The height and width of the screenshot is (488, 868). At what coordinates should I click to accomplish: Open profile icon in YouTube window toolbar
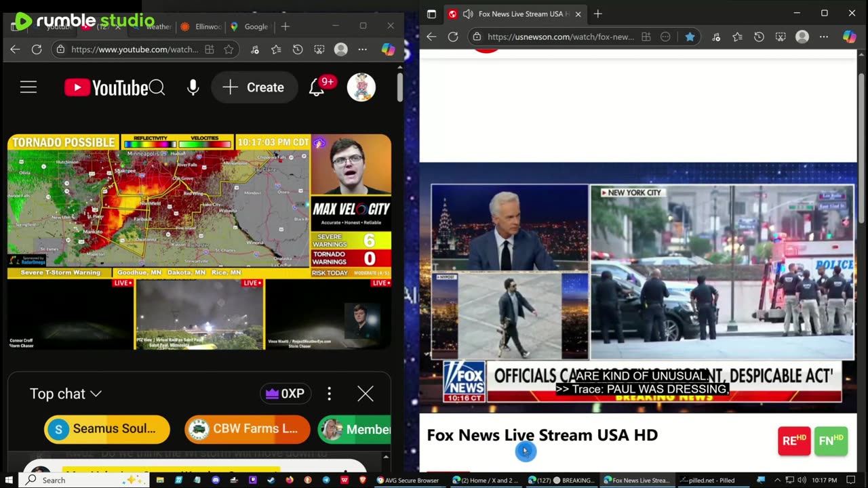pyautogui.click(x=341, y=49)
